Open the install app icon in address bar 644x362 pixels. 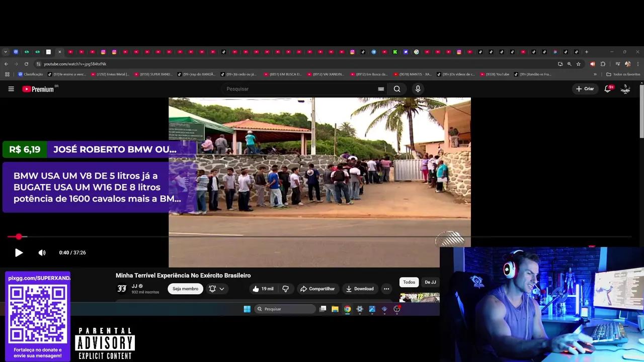click(560, 64)
